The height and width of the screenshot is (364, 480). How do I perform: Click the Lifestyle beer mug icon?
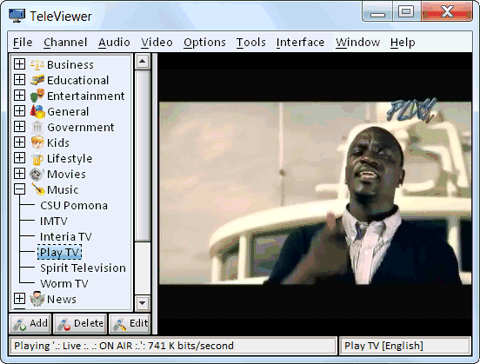pyautogui.click(x=37, y=158)
